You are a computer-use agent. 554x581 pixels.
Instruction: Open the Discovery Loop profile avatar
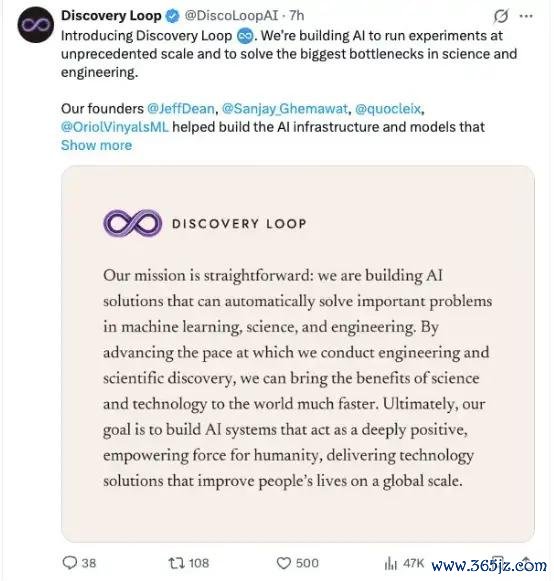point(36,25)
